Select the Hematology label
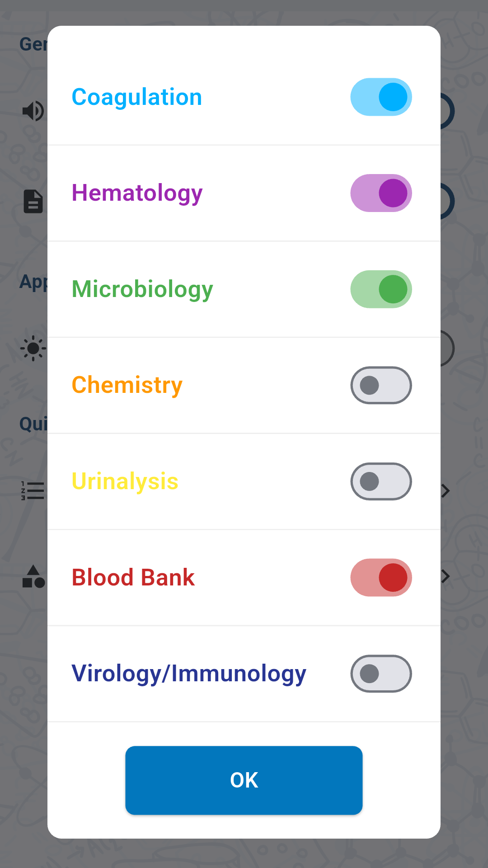488x868 pixels. tap(137, 193)
